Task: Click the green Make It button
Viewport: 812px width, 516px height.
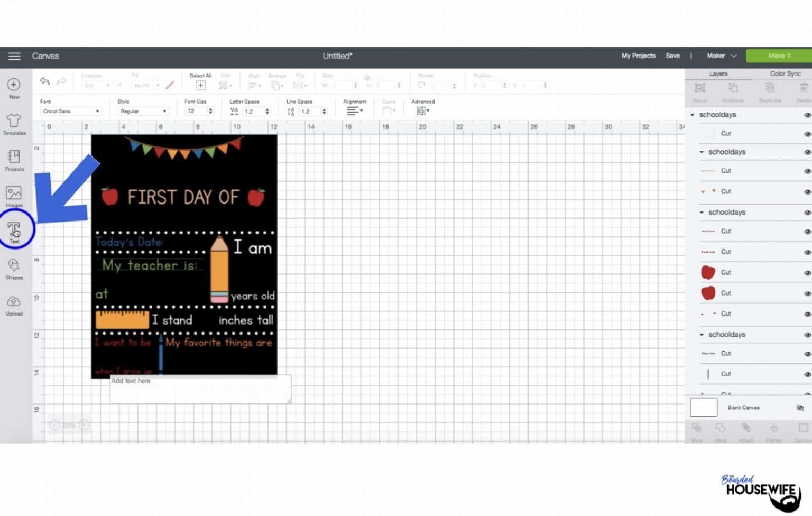Action: (779, 56)
